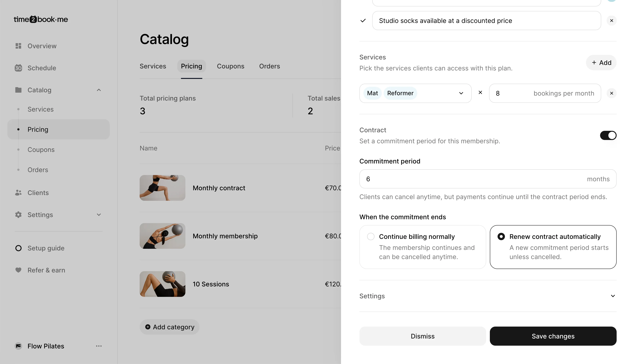Expand the Settings section in the panel
Screen dimensions: 635x364
pyautogui.click(x=613, y=296)
